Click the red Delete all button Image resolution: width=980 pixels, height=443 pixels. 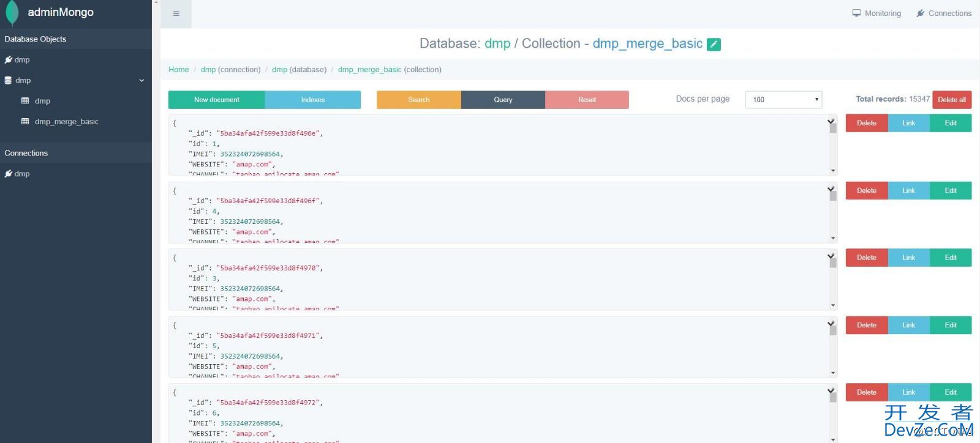pyautogui.click(x=952, y=100)
